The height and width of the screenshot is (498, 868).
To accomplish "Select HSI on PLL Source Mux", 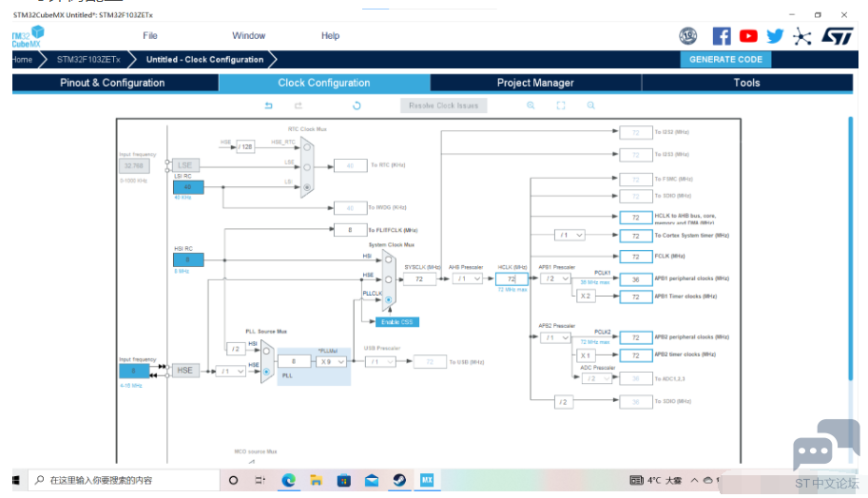I will point(266,351).
